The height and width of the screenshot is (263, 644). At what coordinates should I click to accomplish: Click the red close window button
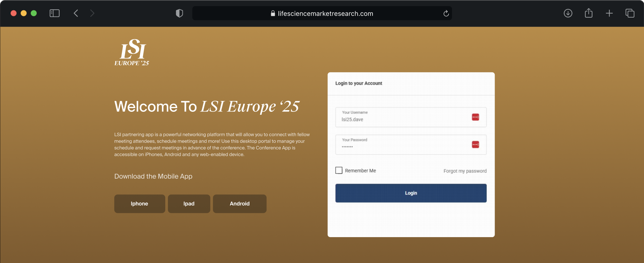pyautogui.click(x=14, y=13)
